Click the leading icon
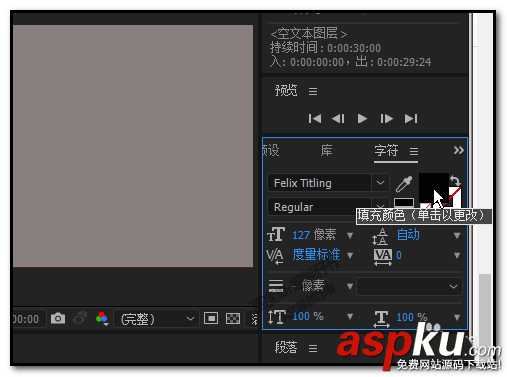Viewport: 507px width, 377px height. pos(380,236)
